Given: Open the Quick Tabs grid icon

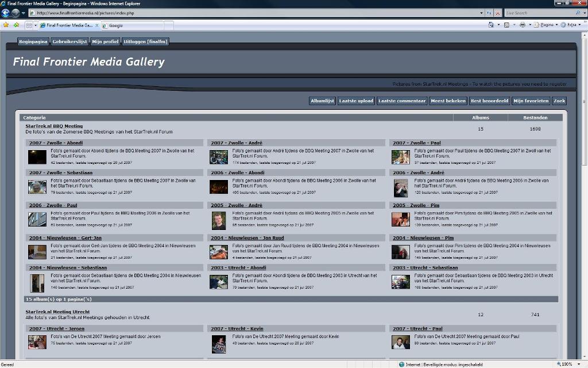Looking at the screenshot, I should tap(29, 25).
